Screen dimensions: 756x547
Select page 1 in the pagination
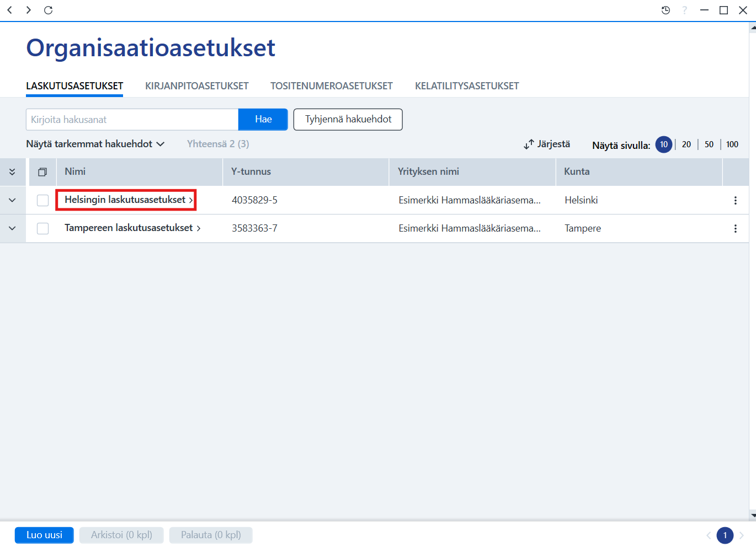(x=725, y=535)
